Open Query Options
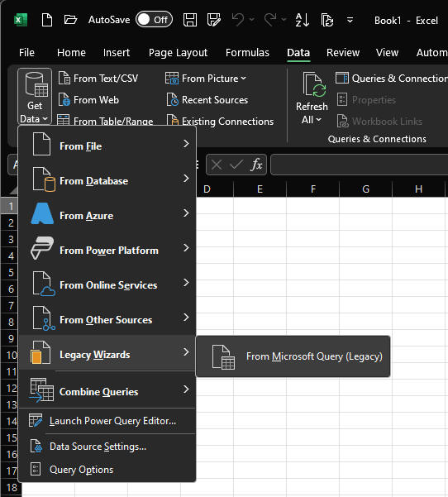The height and width of the screenshot is (497, 448). [x=107, y=470]
